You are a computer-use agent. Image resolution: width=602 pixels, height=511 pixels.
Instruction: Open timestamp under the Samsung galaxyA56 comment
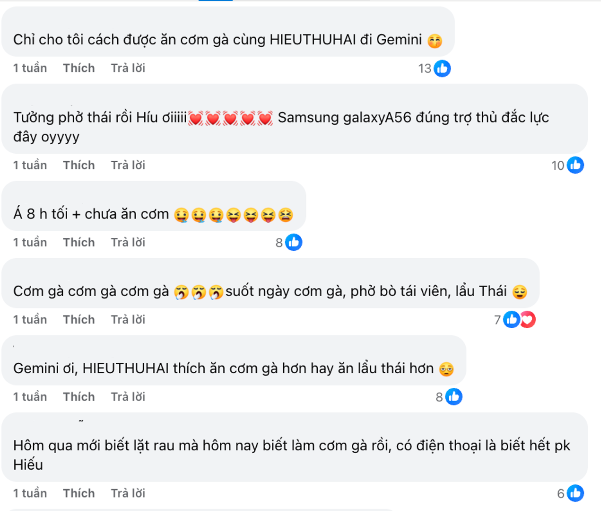[x=30, y=165]
